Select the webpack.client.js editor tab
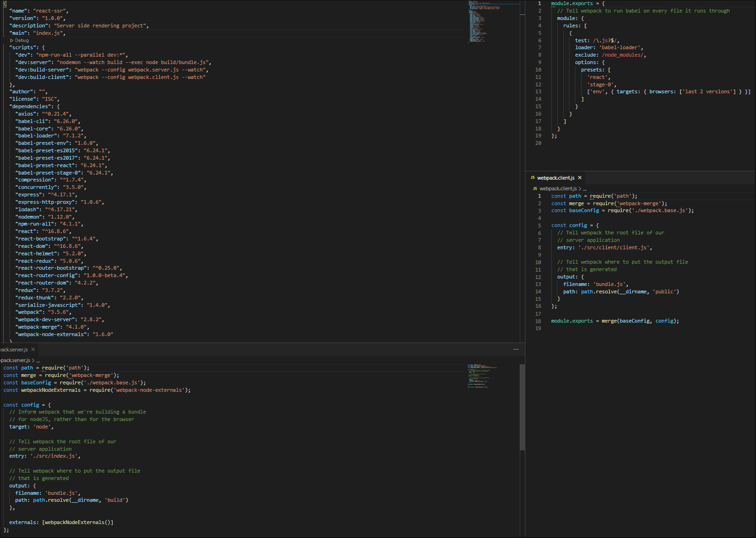Screen dimensions: 756x538 (x=556, y=178)
